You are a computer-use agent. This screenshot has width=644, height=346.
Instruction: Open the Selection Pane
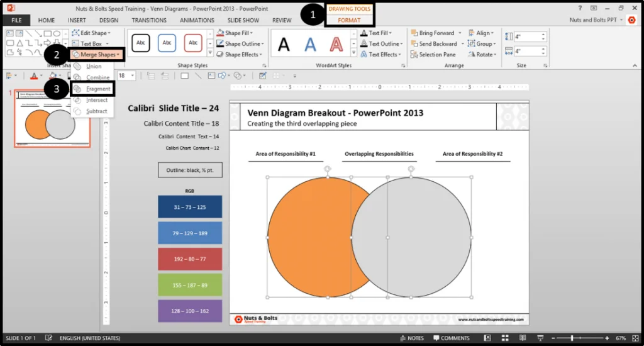433,54
